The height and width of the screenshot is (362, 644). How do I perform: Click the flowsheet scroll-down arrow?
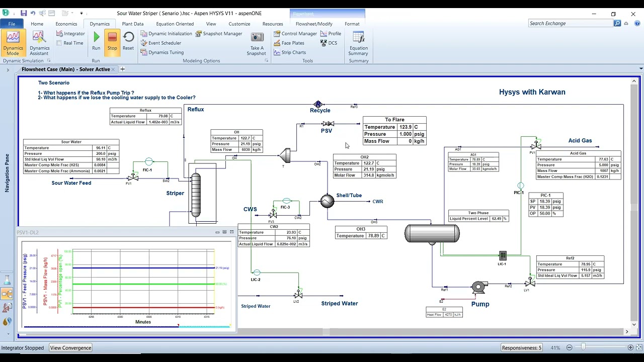point(634,325)
